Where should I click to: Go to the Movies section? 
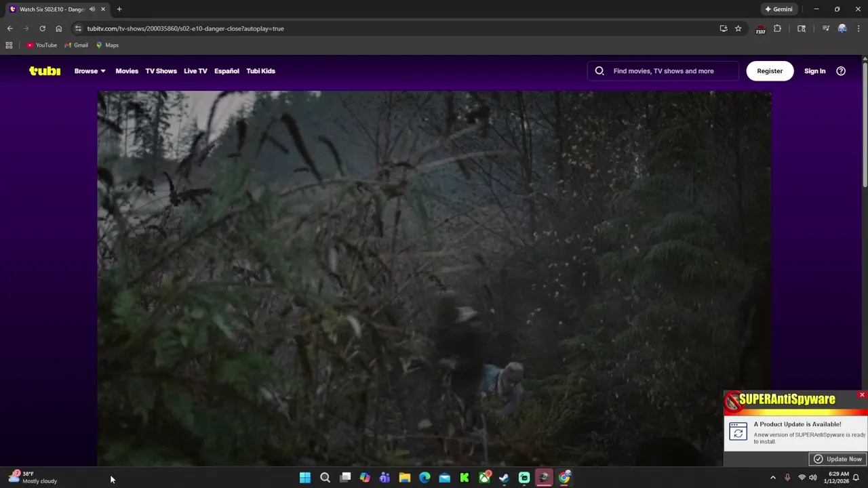click(x=127, y=70)
